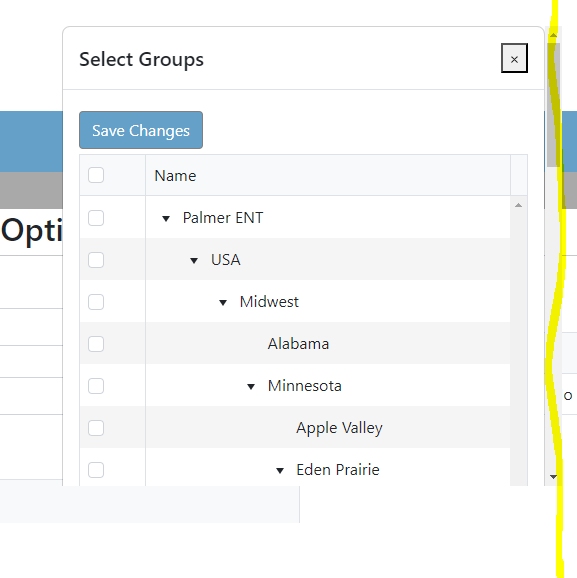577x578 pixels.
Task: Click the Save Changes button
Action: pyautogui.click(x=141, y=130)
